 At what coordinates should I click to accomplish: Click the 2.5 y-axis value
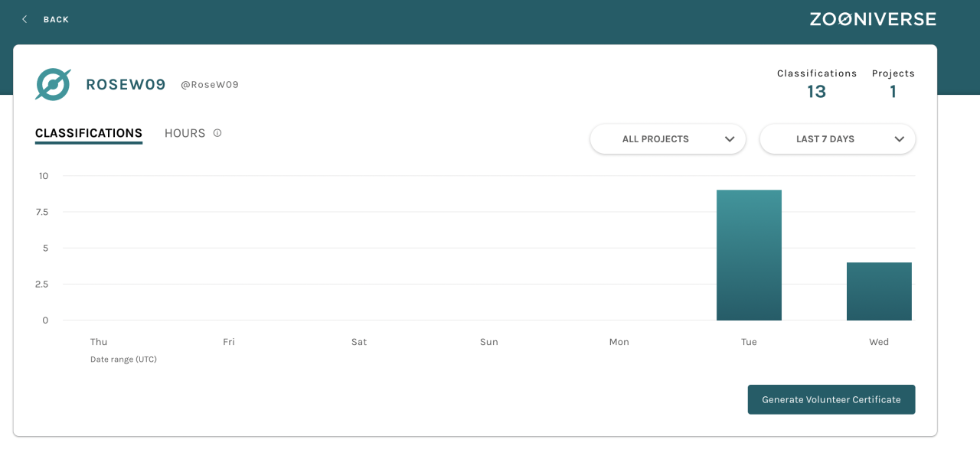[41, 285]
